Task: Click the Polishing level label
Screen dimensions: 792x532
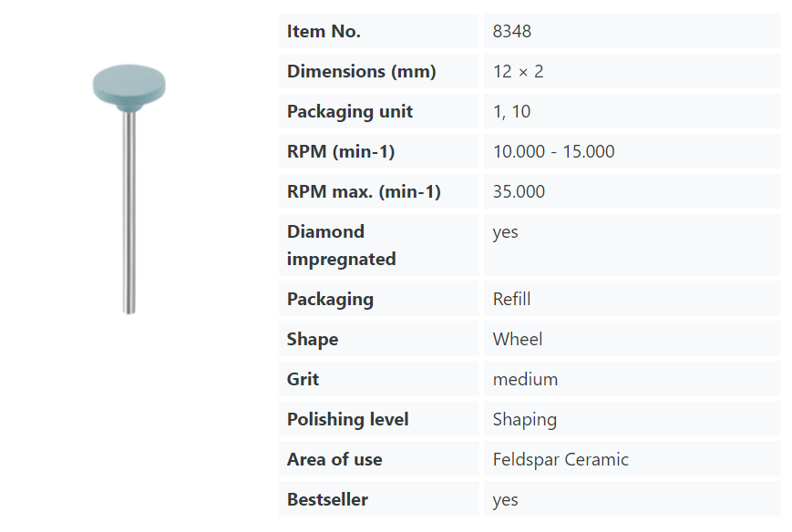Action: (x=347, y=419)
